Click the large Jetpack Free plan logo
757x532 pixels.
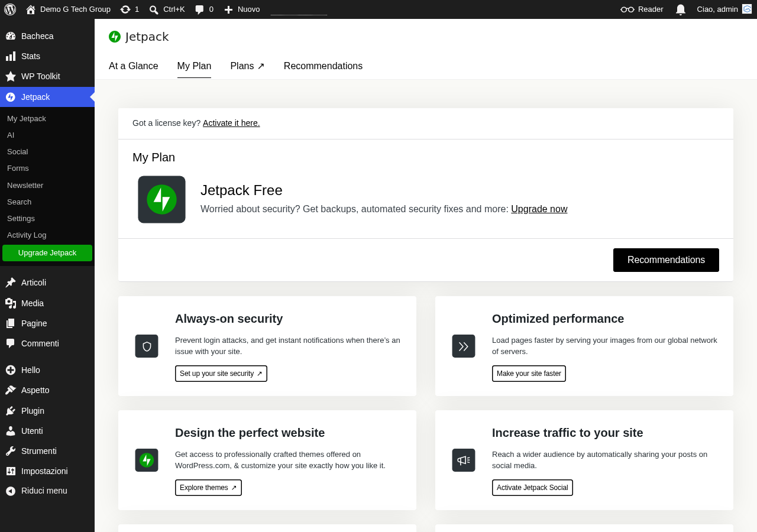pos(161,199)
